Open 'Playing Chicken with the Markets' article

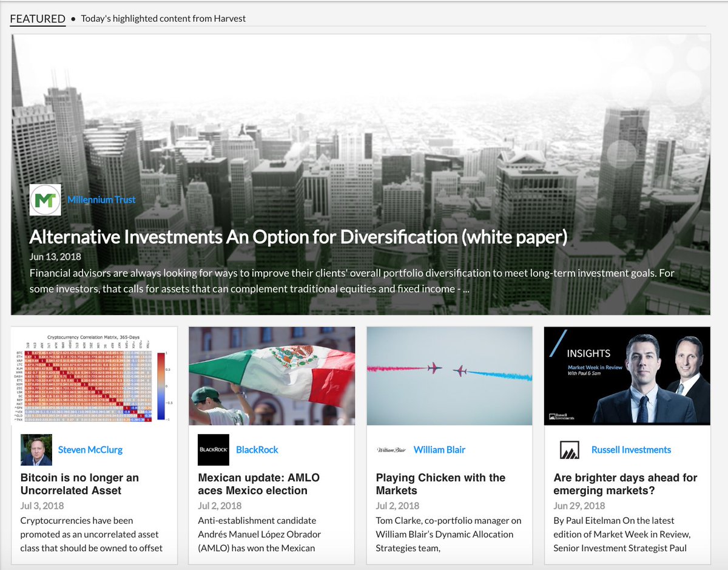(440, 484)
